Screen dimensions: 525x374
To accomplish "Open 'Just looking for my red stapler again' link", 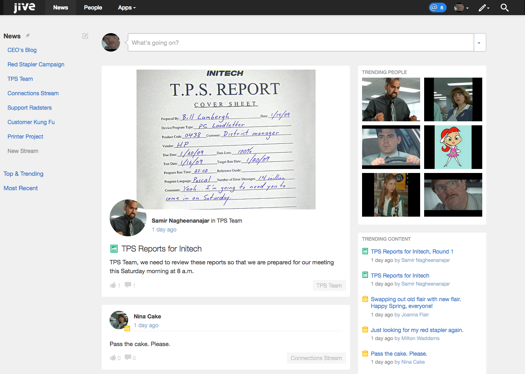I will pos(417,330).
